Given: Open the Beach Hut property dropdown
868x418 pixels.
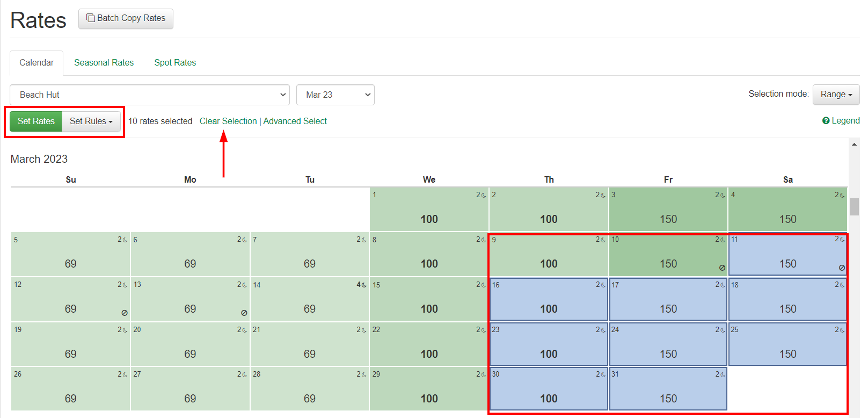Looking at the screenshot, I should (150, 95).
